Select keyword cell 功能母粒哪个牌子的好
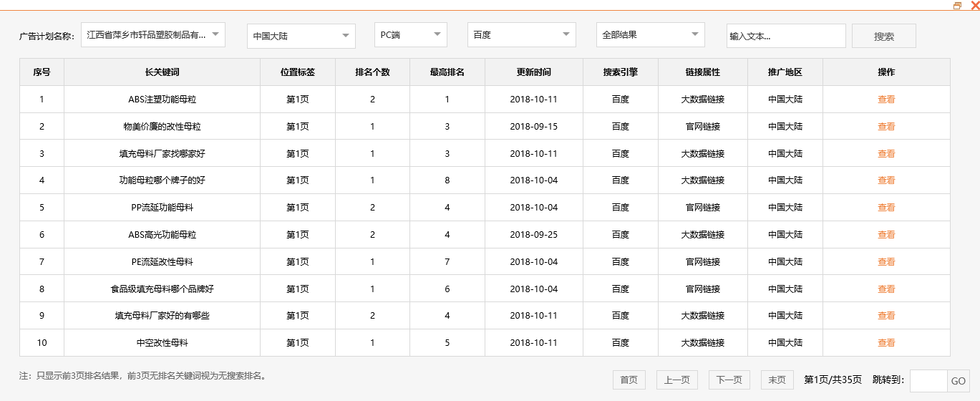 click(162, 180)
